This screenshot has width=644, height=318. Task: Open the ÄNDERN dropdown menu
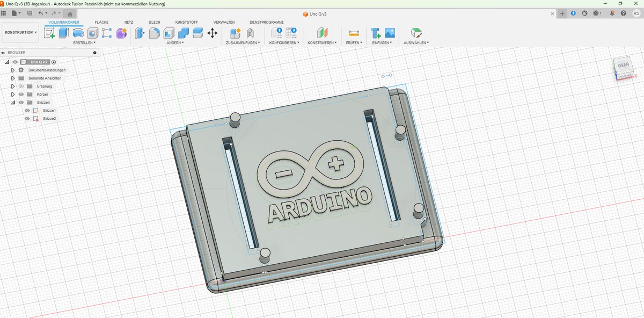click(175, 42)
